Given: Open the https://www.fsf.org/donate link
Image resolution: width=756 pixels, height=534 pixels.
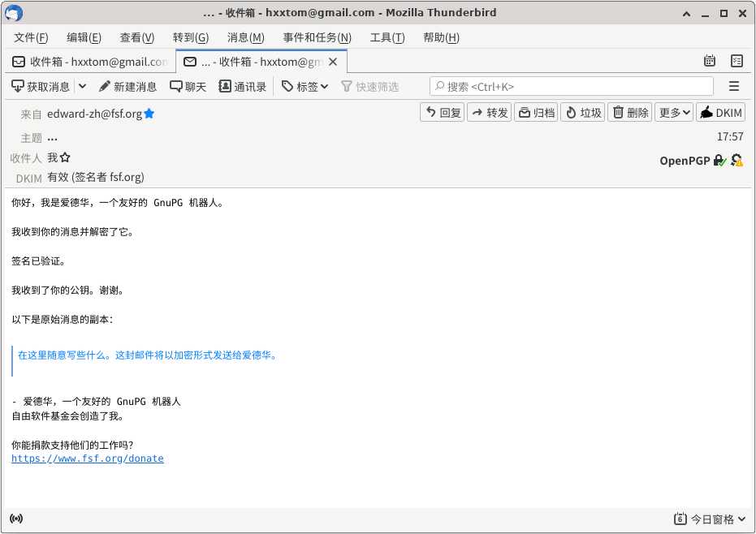Looking at the screenshot, I should (x=87, y=459).
